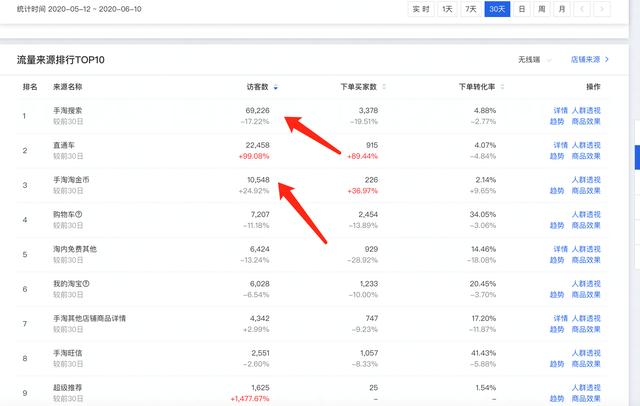The width and height of the screenshot is (640, 406).
Task: View 趋势 for 手淘淘金币 row
Action: [557, 191]
